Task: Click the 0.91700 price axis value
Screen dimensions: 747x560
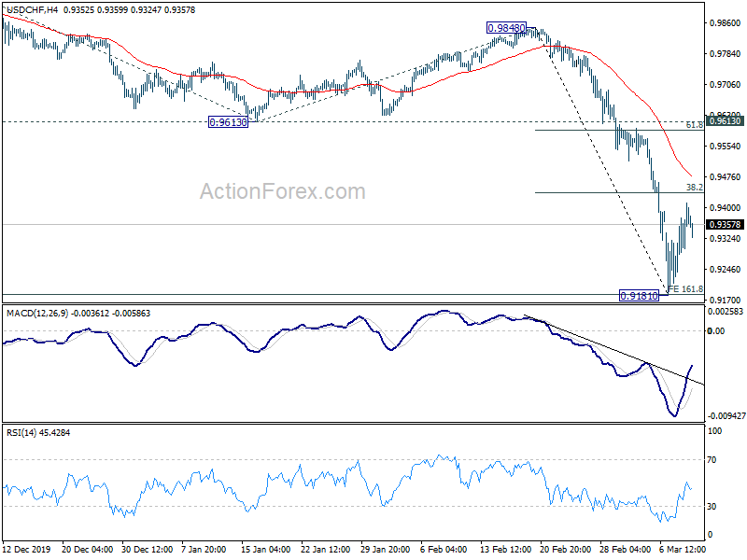Action: [x=726, y=300]
